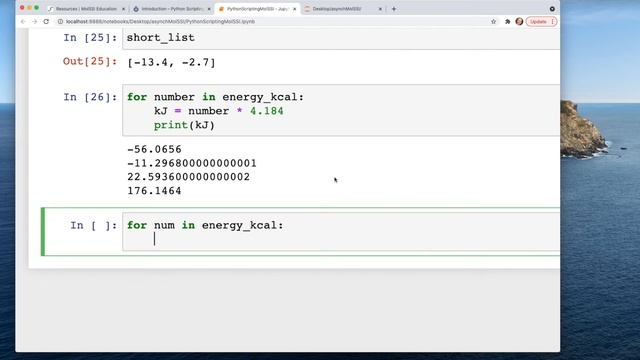Open the Chrome three-dot menu
This screenshot has height=360, width=640.
[x=553, y=21]
